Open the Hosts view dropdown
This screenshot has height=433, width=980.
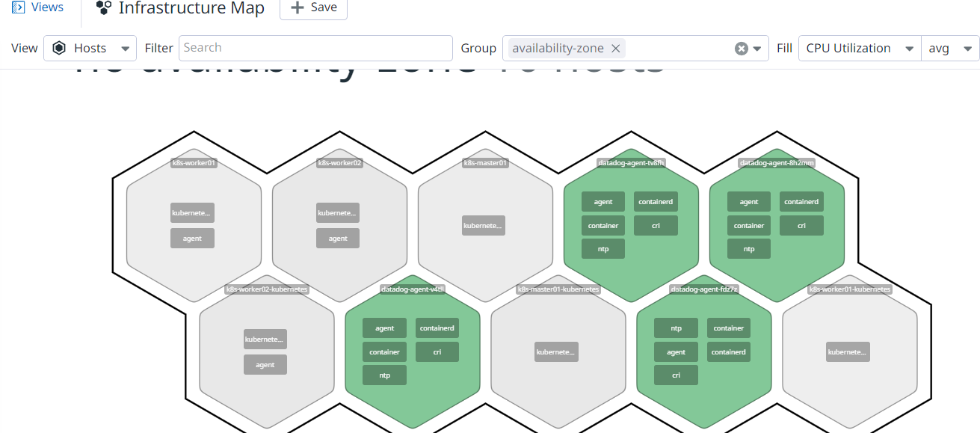click(90, 48)
